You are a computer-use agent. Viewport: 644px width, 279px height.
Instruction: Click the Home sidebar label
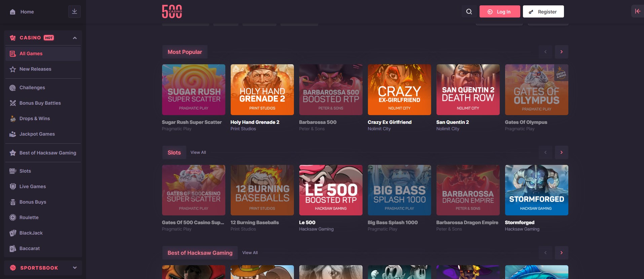pyautogui.click(x=27, y=12)
